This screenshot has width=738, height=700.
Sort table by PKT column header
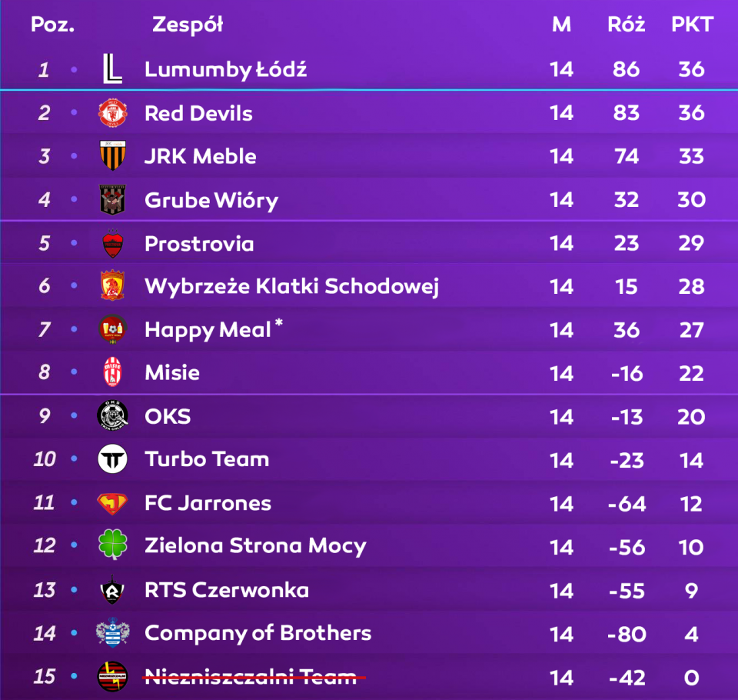coord(692,25)
